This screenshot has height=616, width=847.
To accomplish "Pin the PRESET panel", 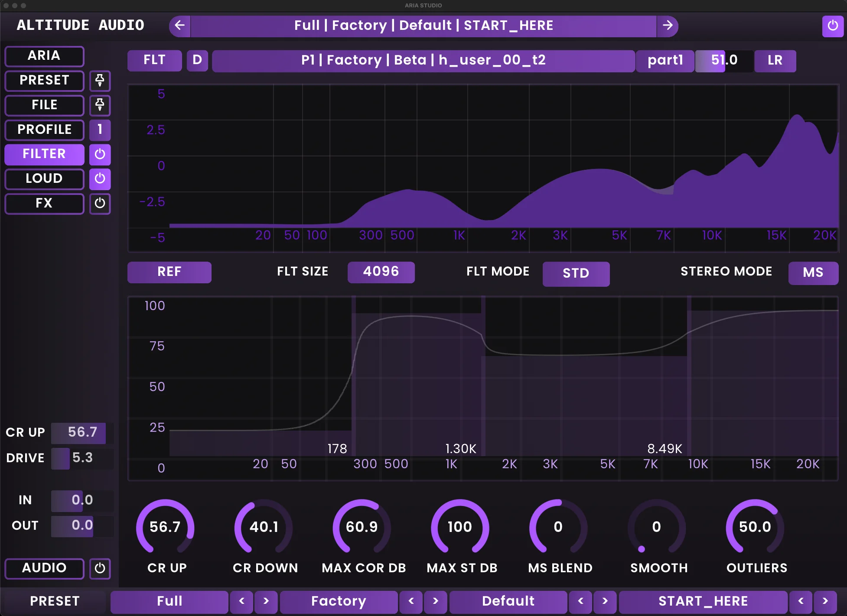I will (x=100, y=81).
